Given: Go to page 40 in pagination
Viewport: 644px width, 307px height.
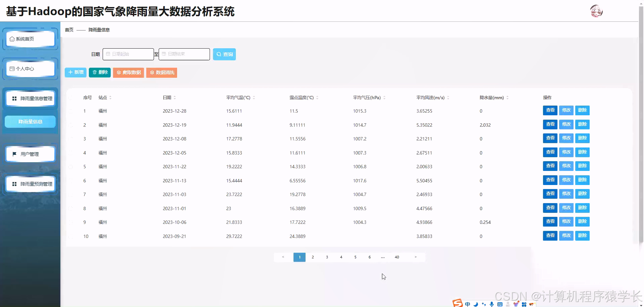Looking at the screenshot, I should (x=397, y=257).
